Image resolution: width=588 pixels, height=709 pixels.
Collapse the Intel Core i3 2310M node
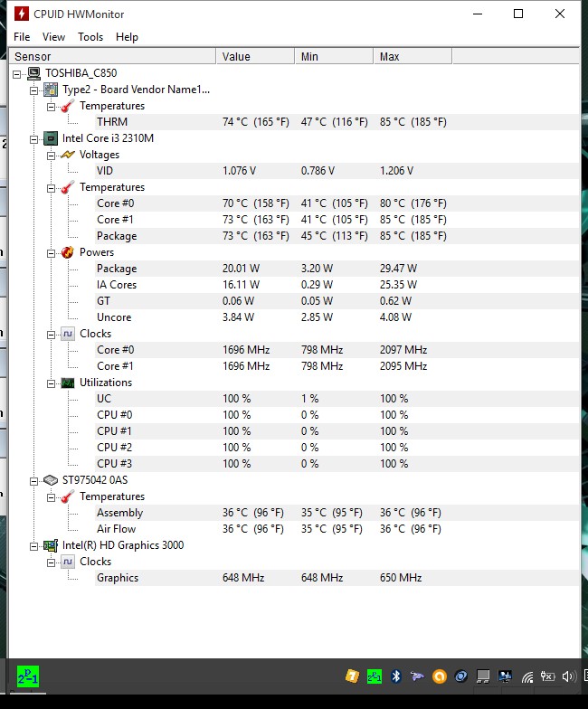[x=34, y=138]
